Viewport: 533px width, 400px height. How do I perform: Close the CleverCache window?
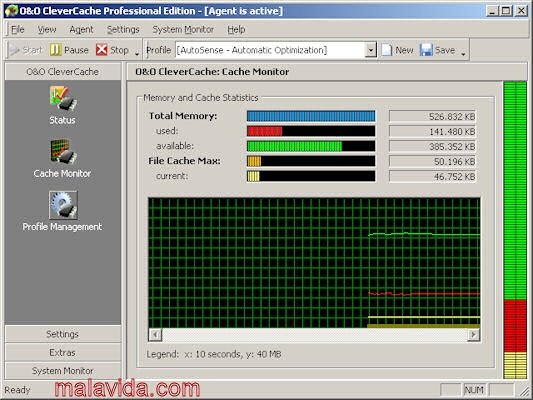(x=521, y=11)
